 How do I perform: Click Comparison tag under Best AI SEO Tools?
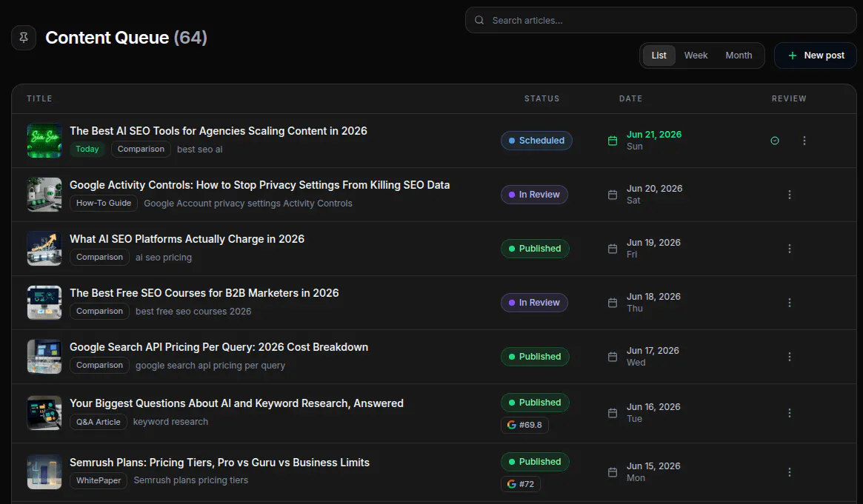point(141,149)
